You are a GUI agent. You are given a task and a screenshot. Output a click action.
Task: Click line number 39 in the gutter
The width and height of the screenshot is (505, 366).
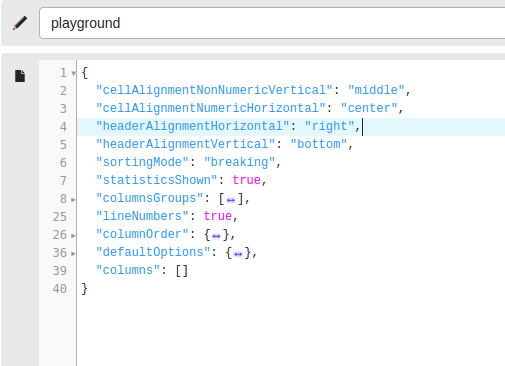point(60,271)
